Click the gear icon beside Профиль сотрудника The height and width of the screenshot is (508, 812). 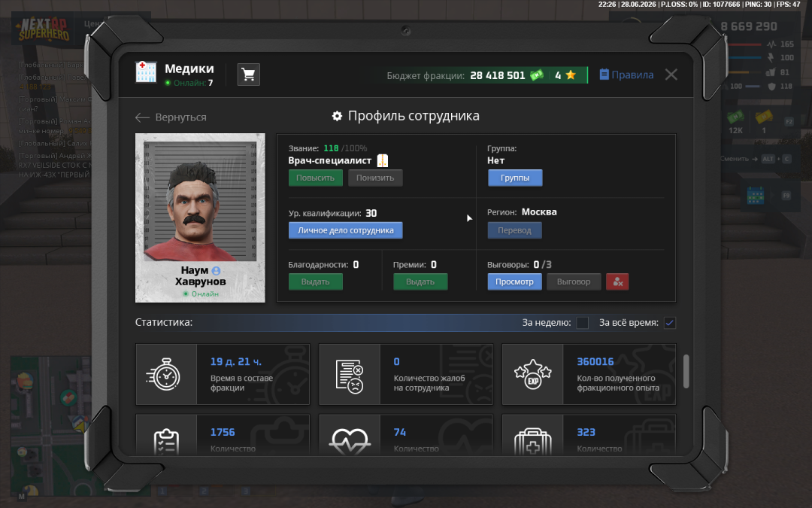(x=337, y=116)
